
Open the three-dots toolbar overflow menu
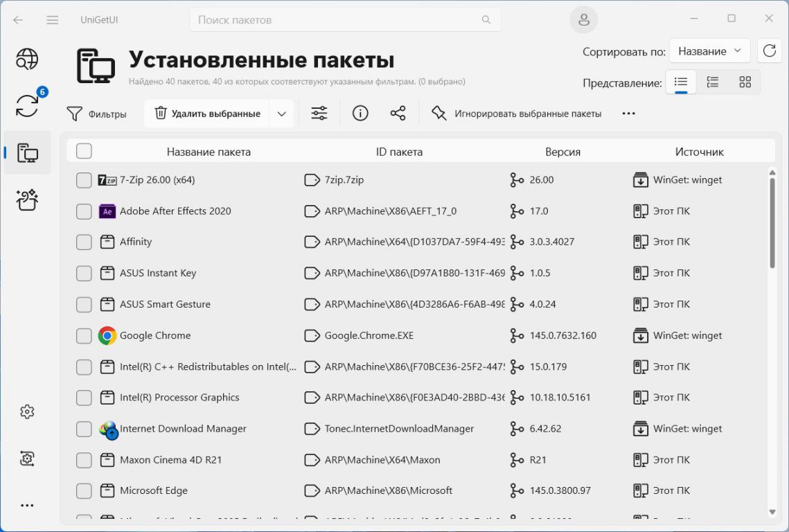pyautogui.click(x=628, y=114)
